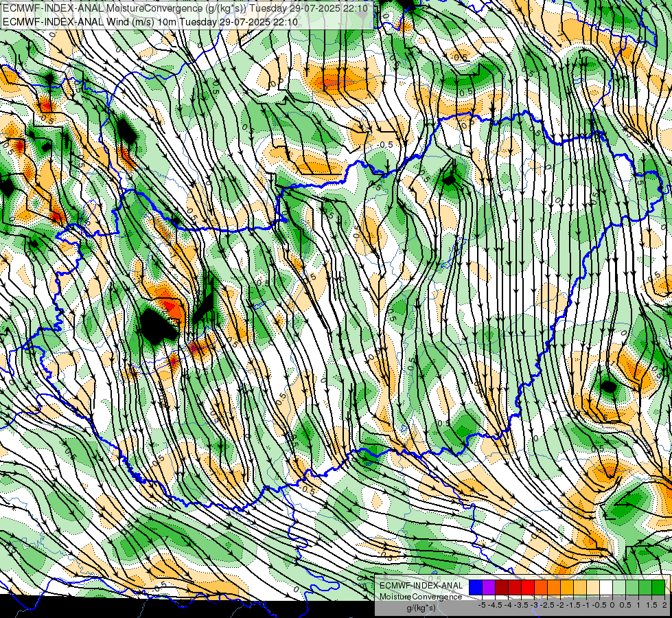The image size is (672, 618).
Task: Click the '-5' legend tick label
Action: pos(482,605)
